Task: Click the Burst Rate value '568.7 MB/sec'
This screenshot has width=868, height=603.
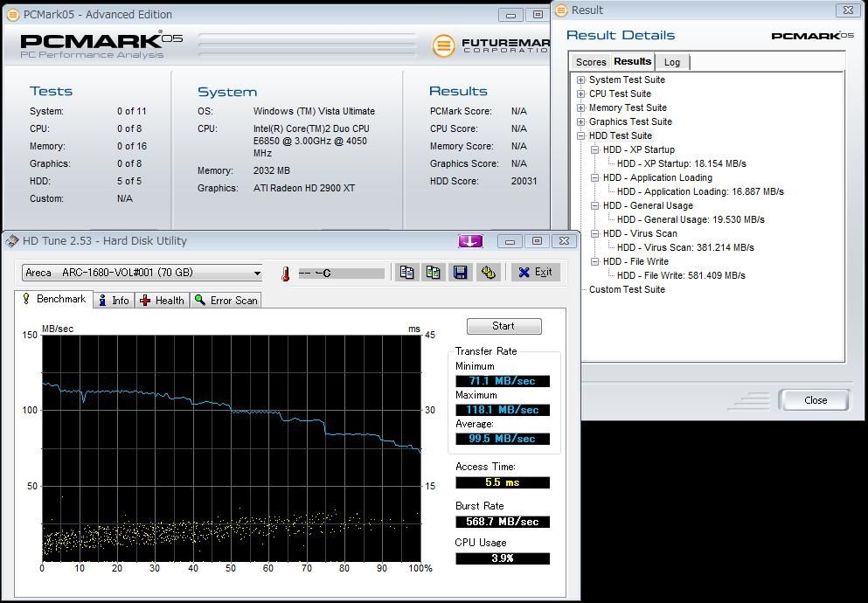Action: [503, 522]
